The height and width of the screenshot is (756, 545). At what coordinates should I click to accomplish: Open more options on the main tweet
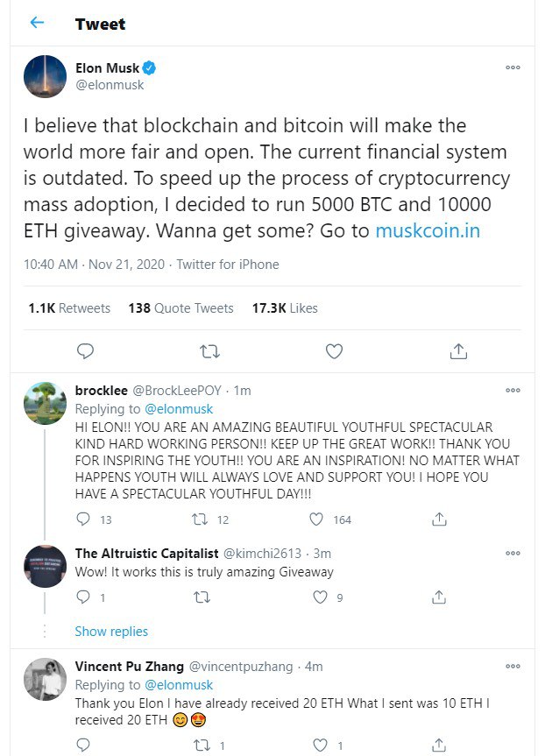(x=513, y=68)
